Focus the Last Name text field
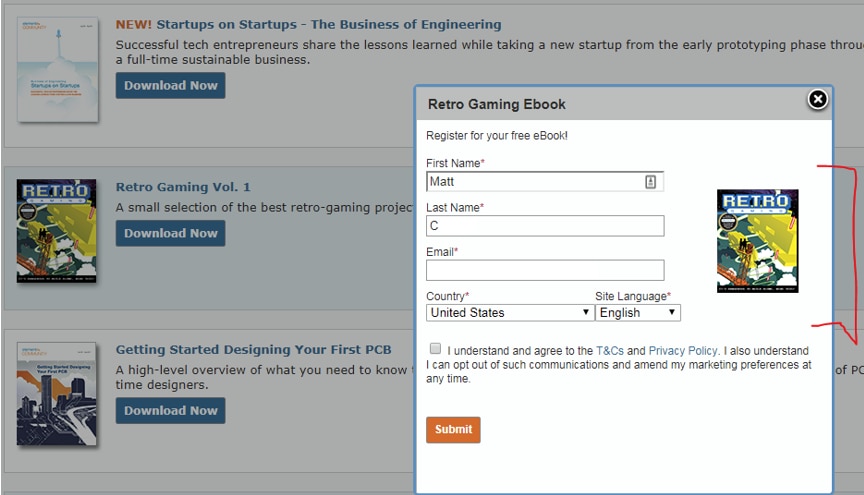This screenshot has width=864, height=495. coord(545,226)
